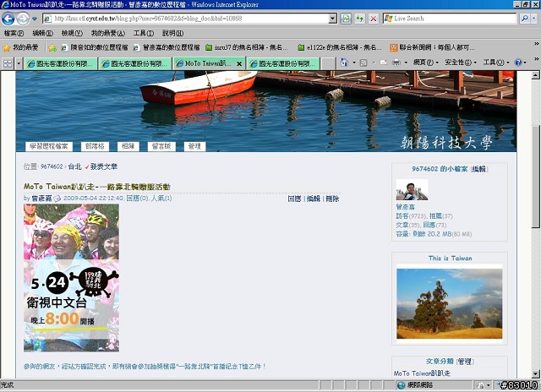Click the 學習歷程檔案 nav button
541x392 pixels.
(x=49, y=146)
